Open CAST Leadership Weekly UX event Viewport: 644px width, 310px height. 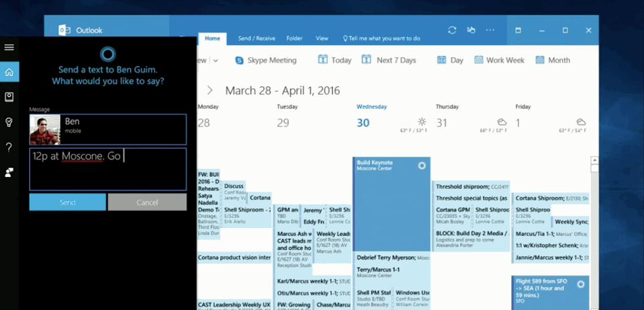click(x=234, y=305)
